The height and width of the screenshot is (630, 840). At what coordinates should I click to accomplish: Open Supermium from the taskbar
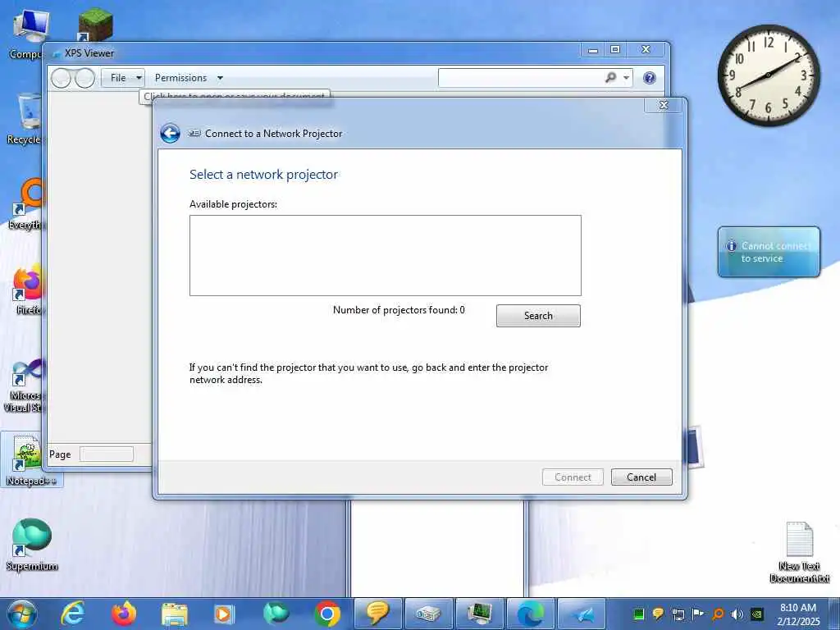[x=276, y=614]
